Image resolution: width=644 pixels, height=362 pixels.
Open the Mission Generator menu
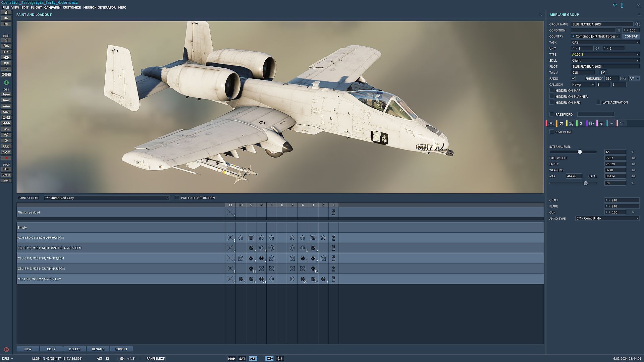tap(99, 7)
